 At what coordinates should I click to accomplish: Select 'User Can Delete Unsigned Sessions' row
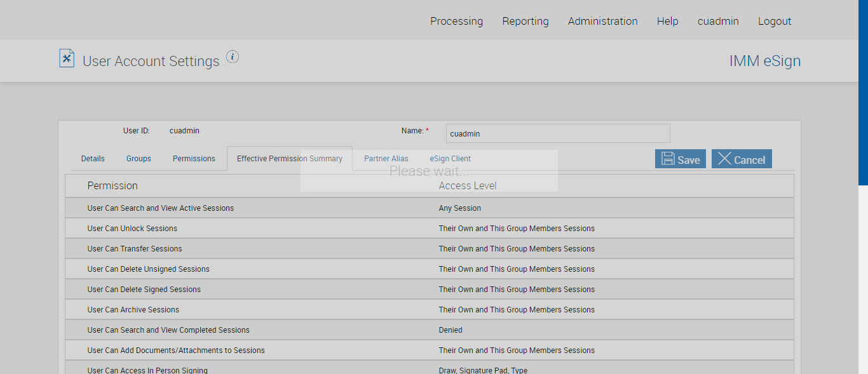point(430,269)
